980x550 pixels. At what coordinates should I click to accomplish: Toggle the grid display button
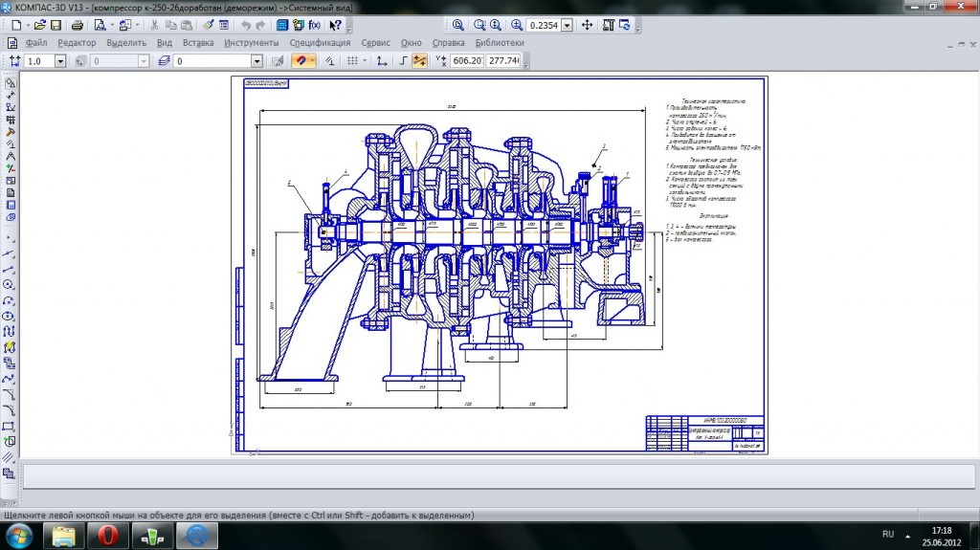pos(352,60)
